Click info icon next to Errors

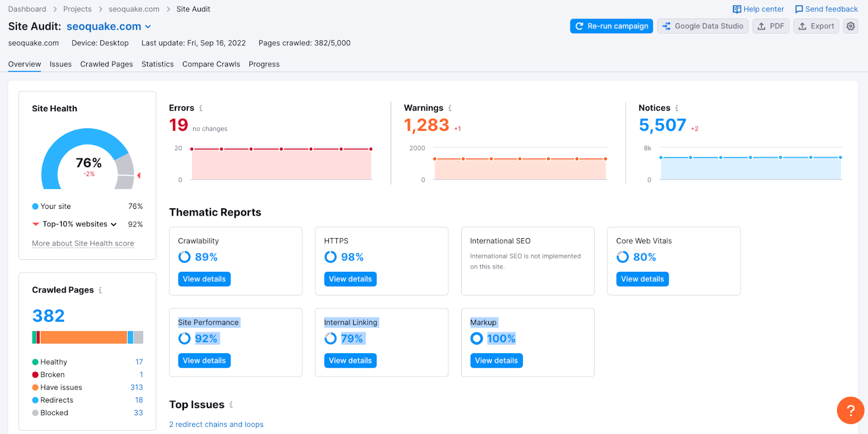click(201, 108)
